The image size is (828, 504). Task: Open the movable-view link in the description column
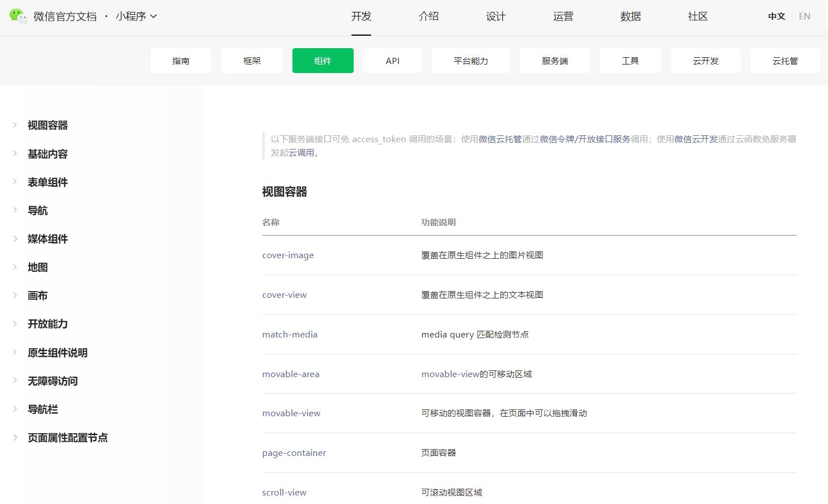pos(451,374)
